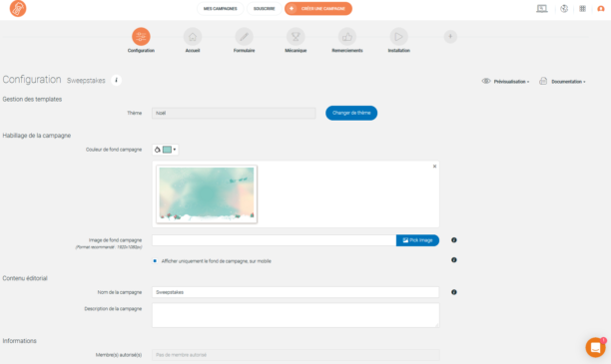Viewport: 611px width, 364px height.
Task: Click the Thème field showing Noël
Action: pyautogui.click(x=234, y=113)
